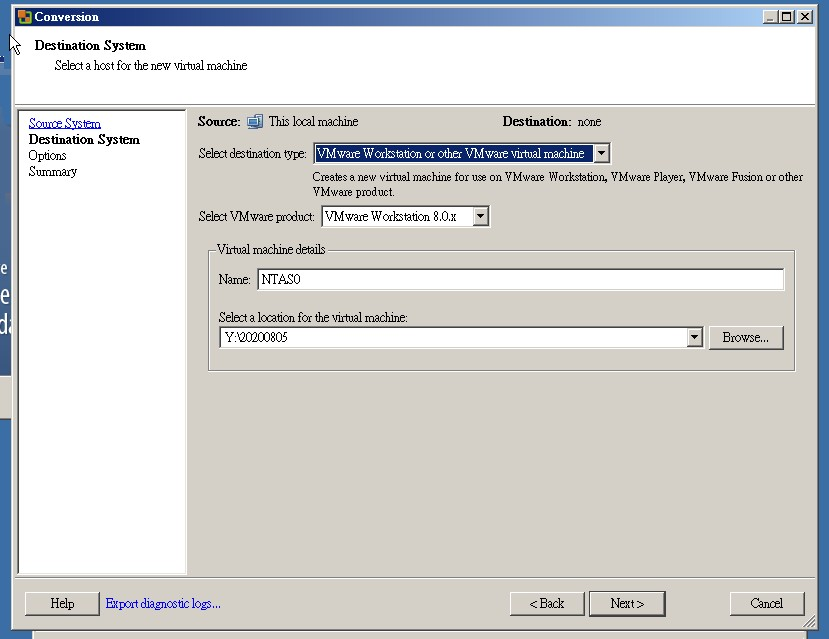Click the 'Destination: none' label
This screenshot has width=829, height=639.
[551, 122]
